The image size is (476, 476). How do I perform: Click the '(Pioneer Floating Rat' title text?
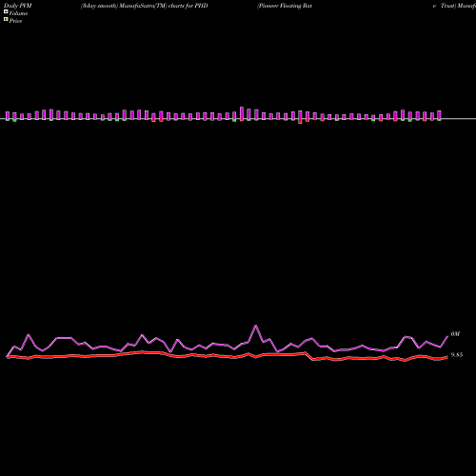[x=285, y=6]
